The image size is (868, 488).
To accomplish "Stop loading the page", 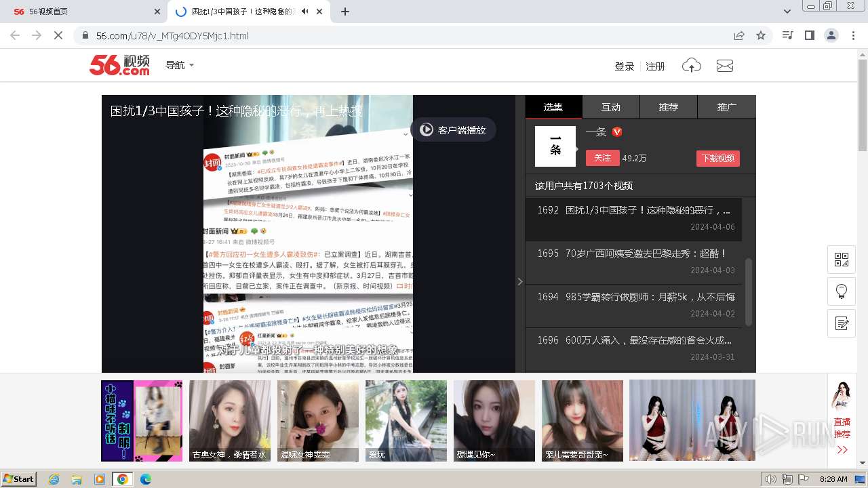I will tap(58, 35).
